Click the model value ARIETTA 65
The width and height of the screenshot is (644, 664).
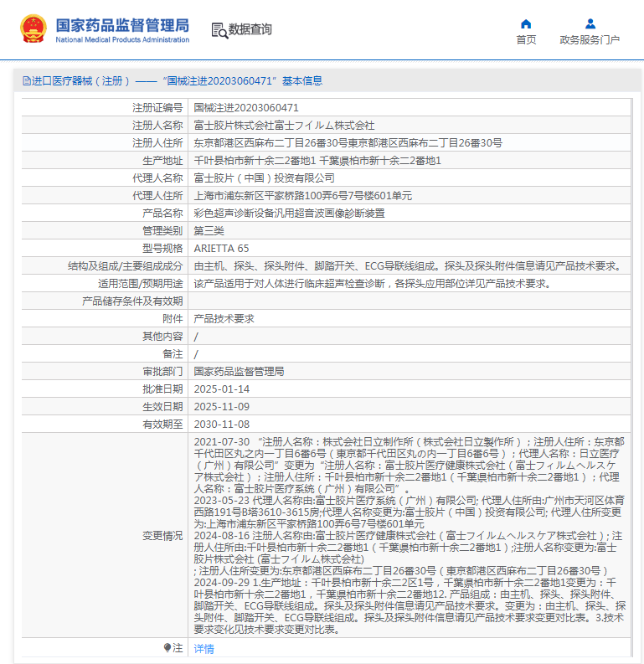[x=221, y=249]
